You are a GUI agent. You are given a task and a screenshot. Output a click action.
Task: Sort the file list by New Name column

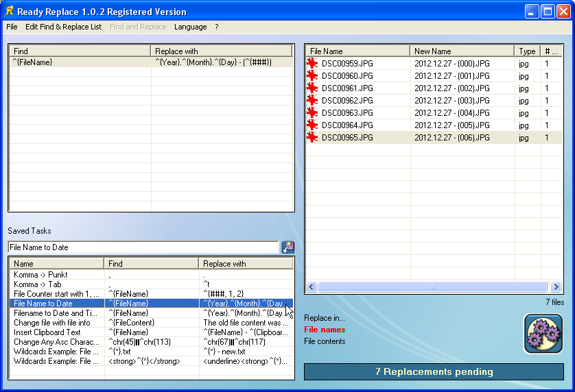(x=462, y=51)
